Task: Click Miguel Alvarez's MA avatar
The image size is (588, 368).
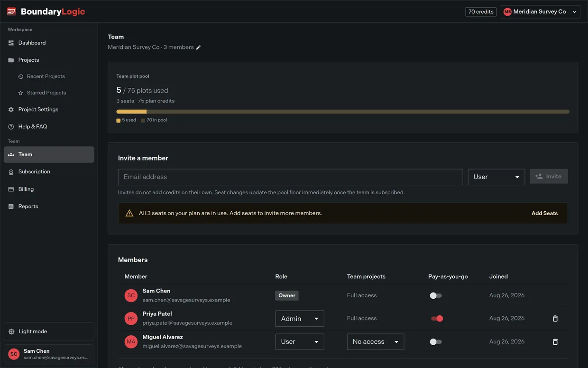Action: (131, 342)
